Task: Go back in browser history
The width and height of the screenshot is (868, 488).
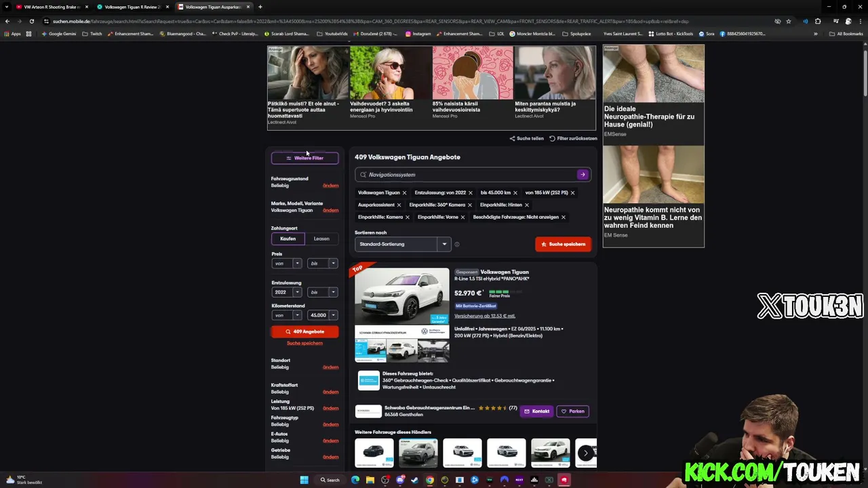Action: coord(7,21)
